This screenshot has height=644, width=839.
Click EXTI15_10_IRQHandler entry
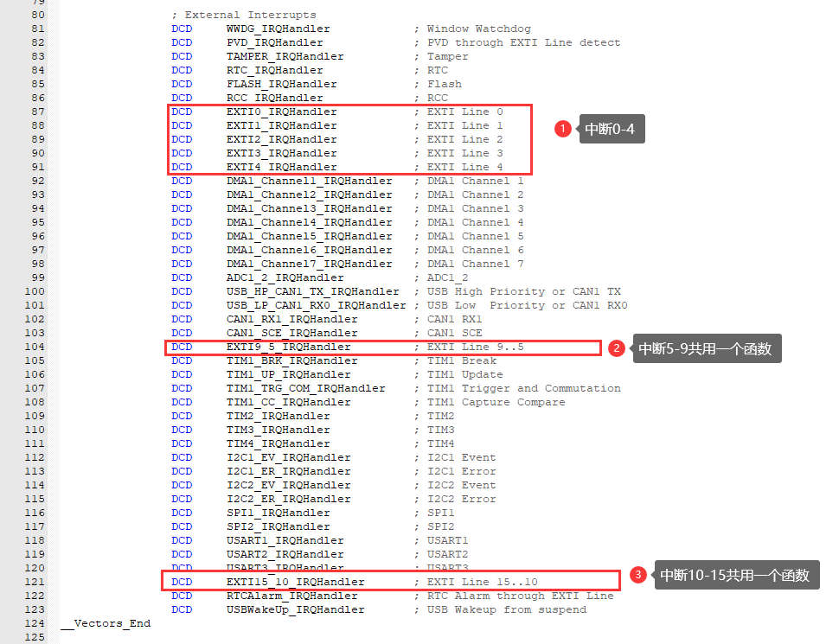[x=295, y=583]
